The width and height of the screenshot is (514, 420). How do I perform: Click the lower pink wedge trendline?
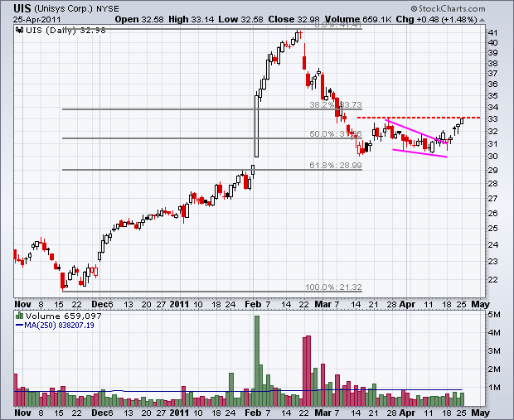click(419, 153)
